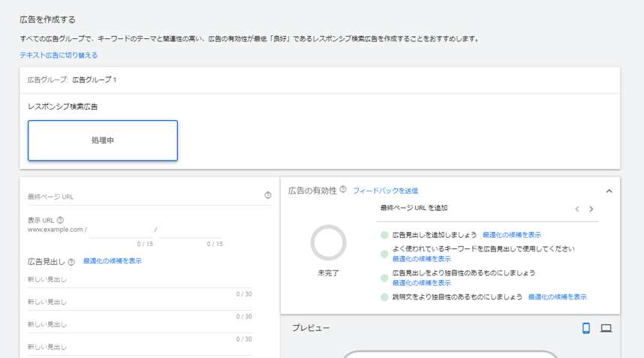Click the 未完了 status text
This screenshot has height=358, width=644.
tap(328, 273)
